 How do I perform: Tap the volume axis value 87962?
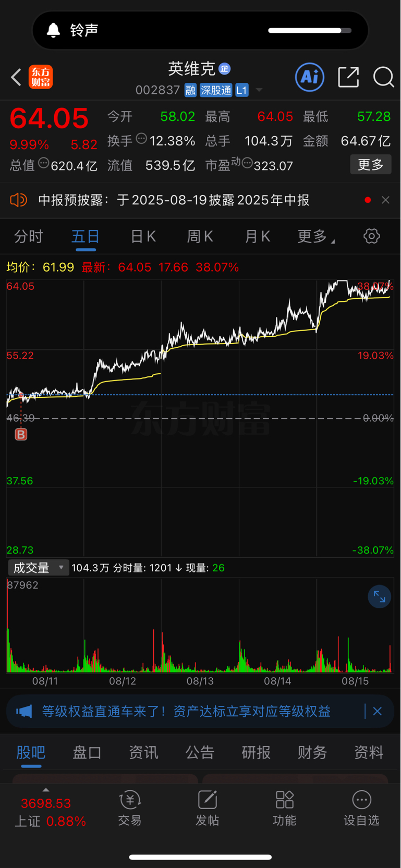click(x=23, y=585)
